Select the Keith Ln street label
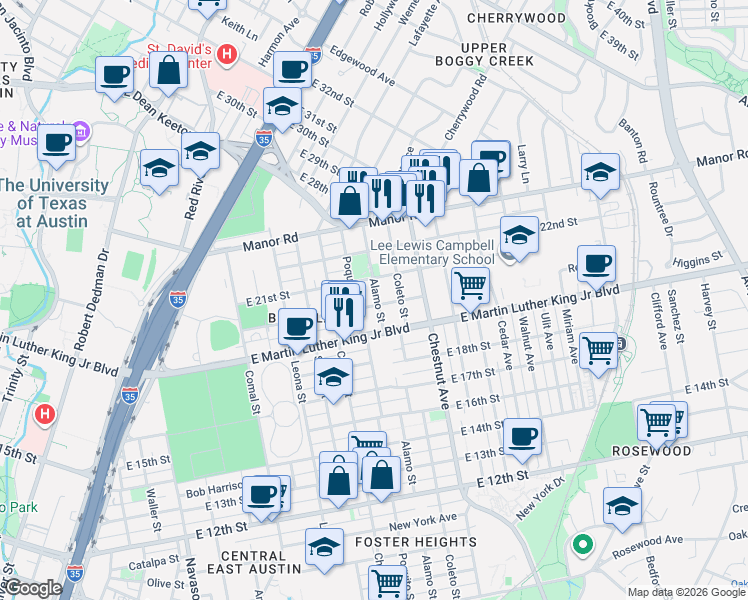Viewport: 748px width, 600px height. [239, 29]
